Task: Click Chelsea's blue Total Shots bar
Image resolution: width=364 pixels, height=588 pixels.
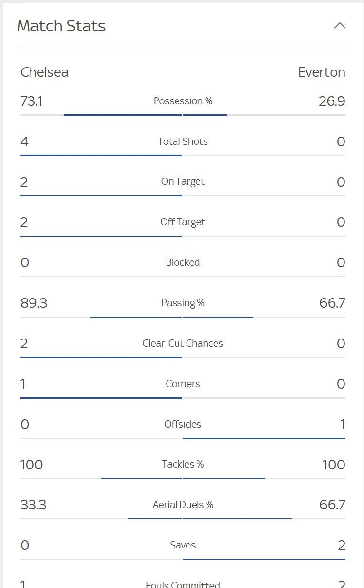Action: tap(101, 155)
